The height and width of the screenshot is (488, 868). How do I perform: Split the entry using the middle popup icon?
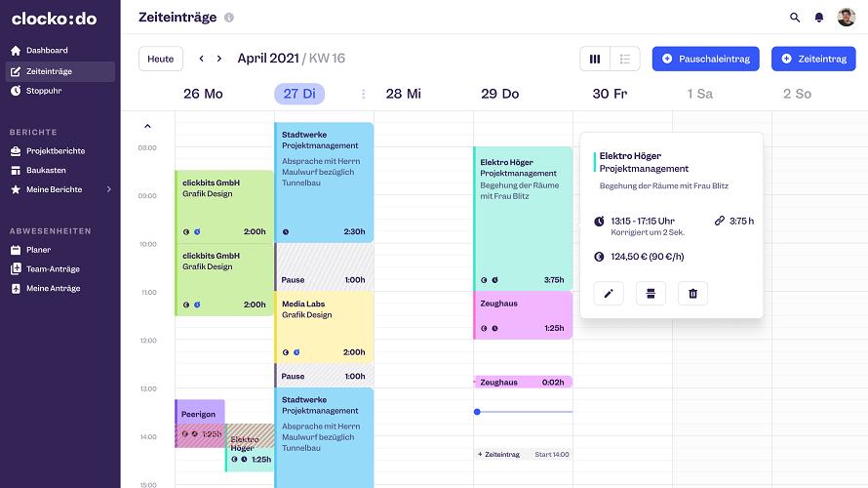click(651, 294)
